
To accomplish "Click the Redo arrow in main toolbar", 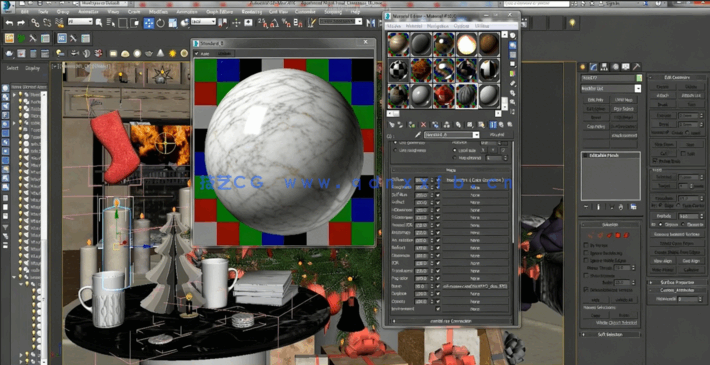I will coord(21,22).
